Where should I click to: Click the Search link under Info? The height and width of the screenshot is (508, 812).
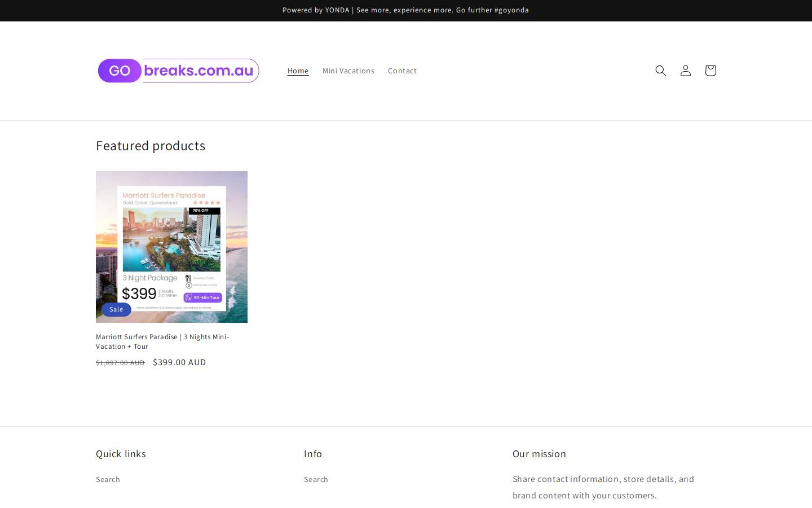pyautogui.click(x=316, y=479)
